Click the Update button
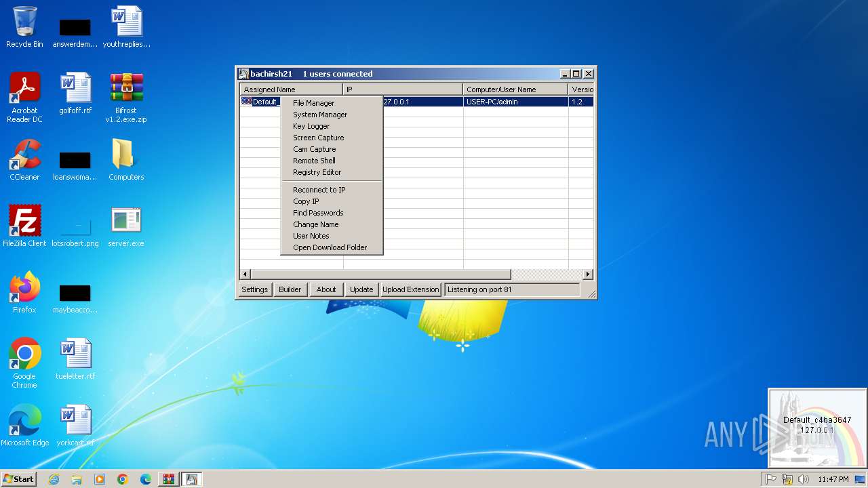The height and width of the screenshot is (488, 868). pyautogui.click(x=361, y=289)
